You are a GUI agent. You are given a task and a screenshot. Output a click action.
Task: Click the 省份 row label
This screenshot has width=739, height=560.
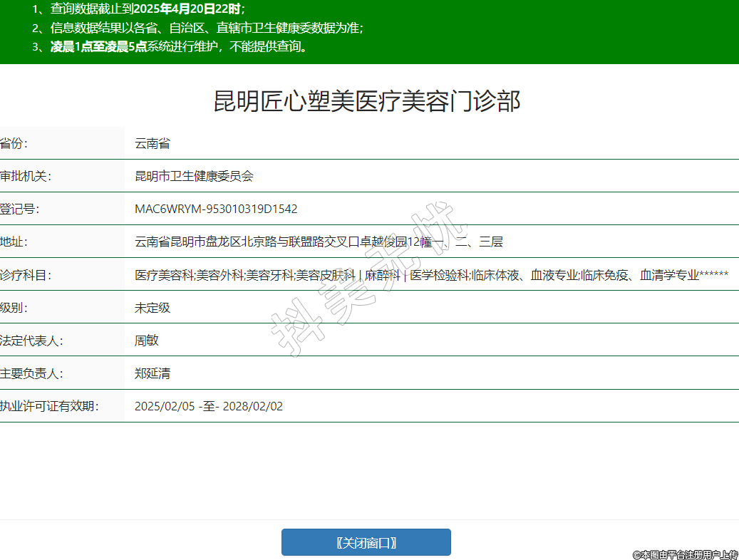14,143
